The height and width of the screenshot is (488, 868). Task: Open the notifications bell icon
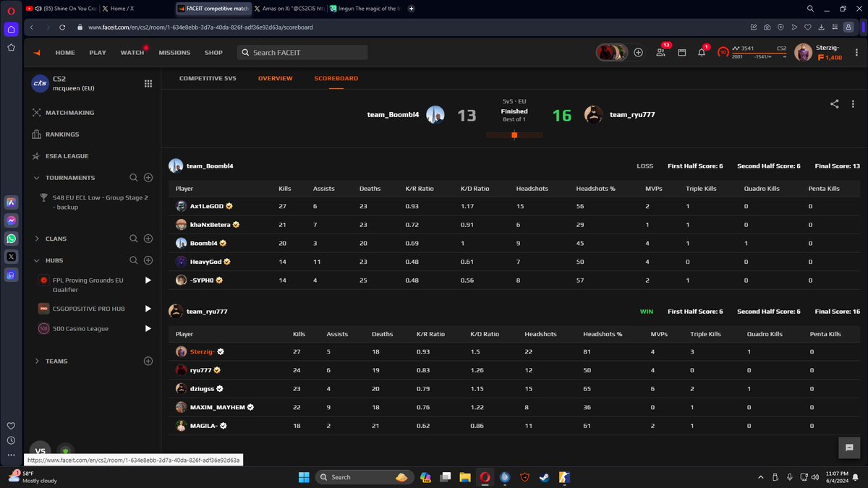[702, 53]
